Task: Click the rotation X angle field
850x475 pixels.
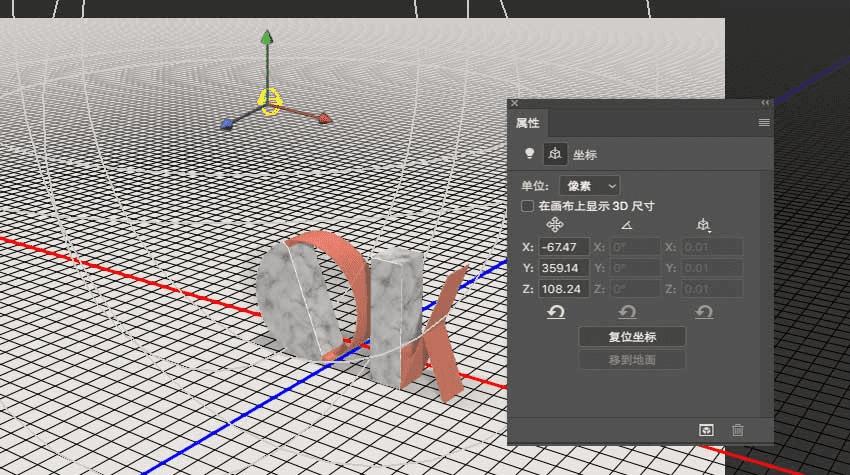Action: coord(635,247)
